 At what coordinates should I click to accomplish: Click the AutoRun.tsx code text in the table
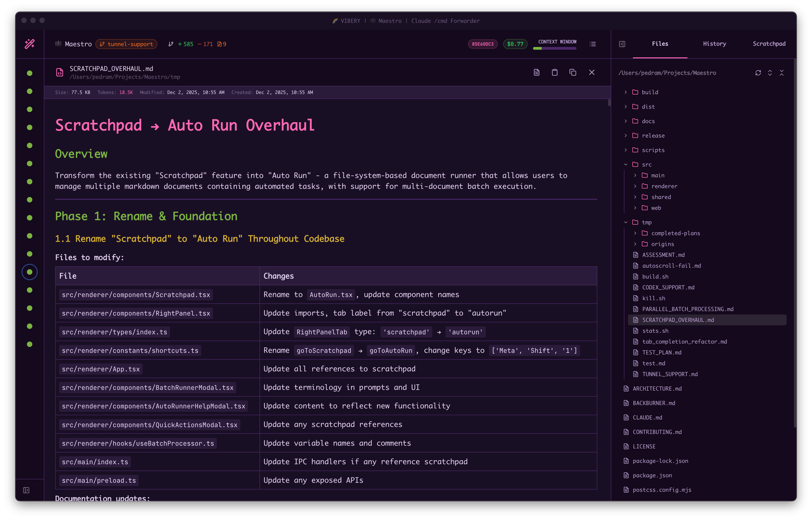(331, 295)
